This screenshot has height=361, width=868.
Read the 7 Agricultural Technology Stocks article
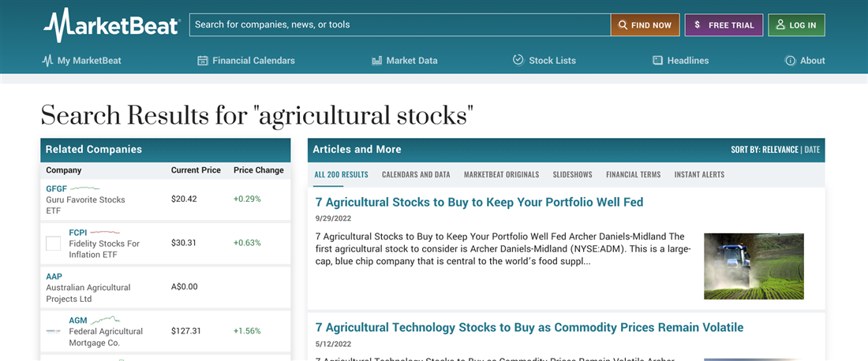tap(529, 327)
